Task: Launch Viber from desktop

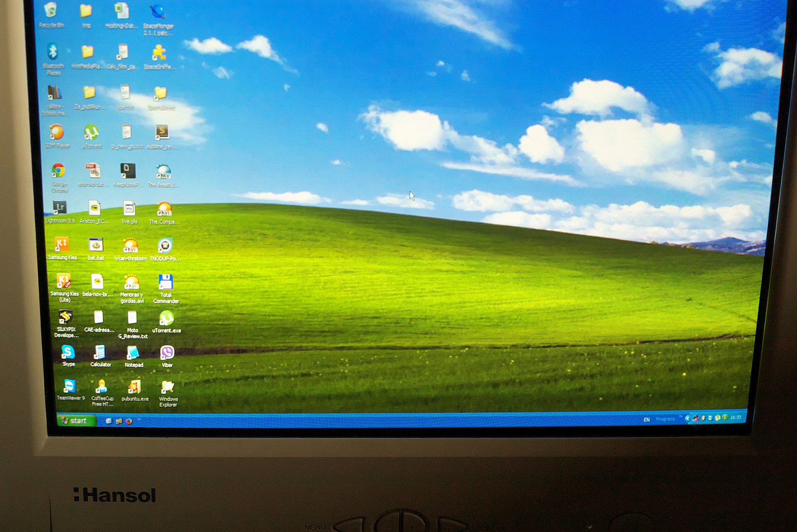Action: [x=167, y=356]
